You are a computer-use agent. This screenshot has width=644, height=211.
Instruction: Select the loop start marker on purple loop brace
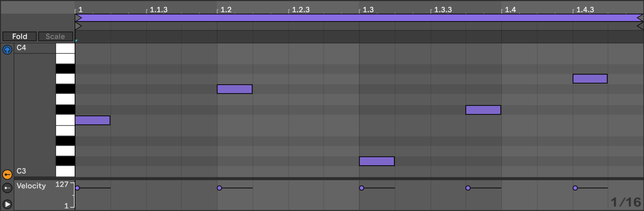tap(78, 18)
